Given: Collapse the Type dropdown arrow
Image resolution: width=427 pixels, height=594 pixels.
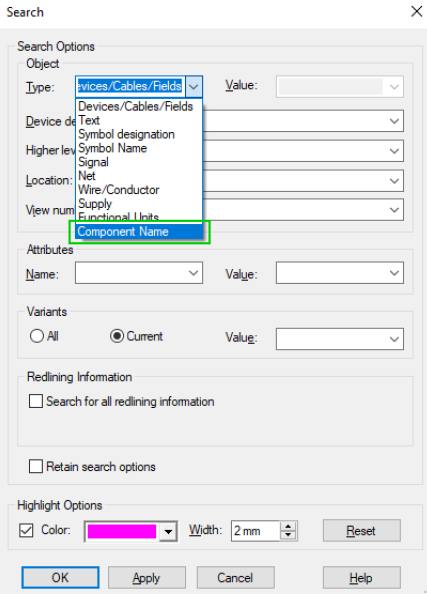Looking at the screenshot, I should 194,87.
